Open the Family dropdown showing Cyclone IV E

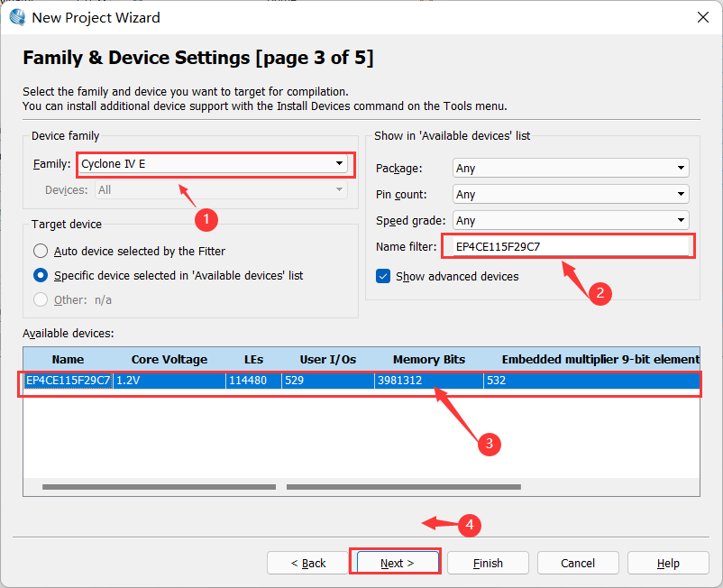[213, 164]
